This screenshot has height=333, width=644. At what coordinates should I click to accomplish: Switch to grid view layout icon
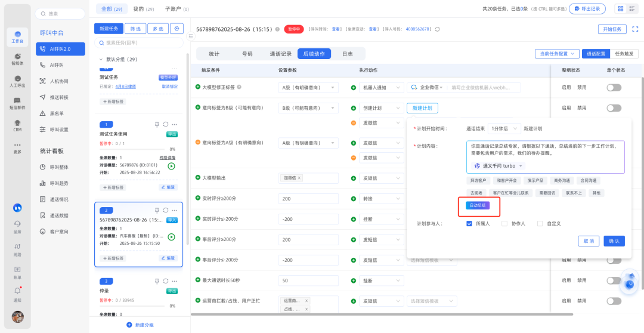(621, 8)
